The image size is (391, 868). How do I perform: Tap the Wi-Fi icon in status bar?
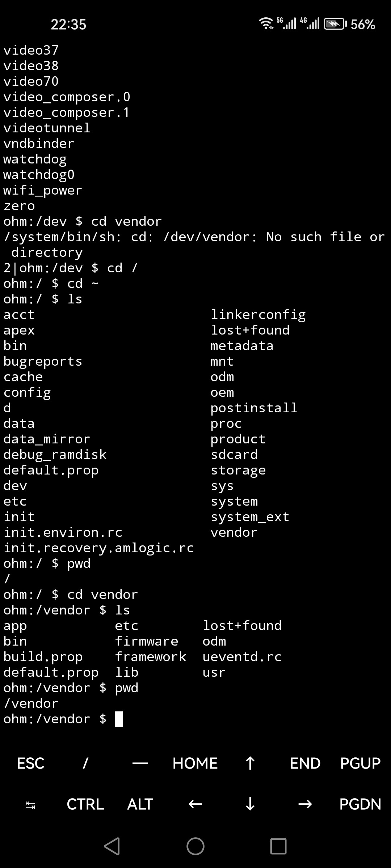pyautogui.click(x=266, y=24)
